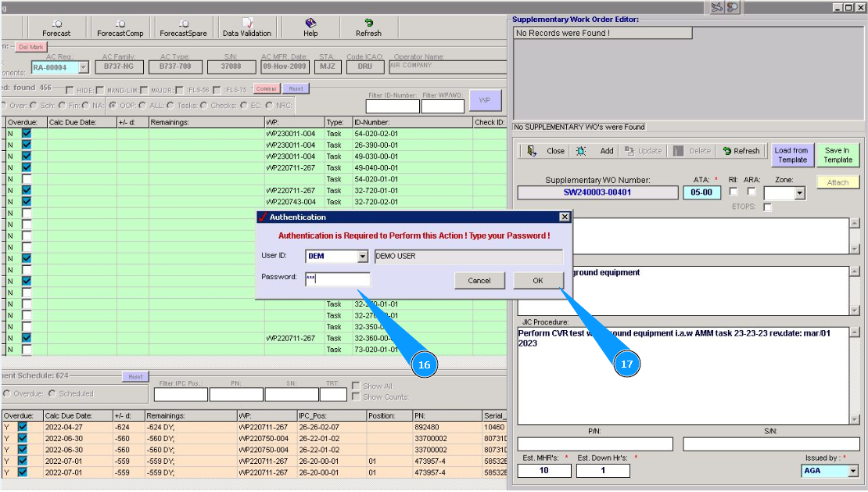Click Refresh in the Supplementary editor toolbar
This screenshot has height=492, width=868.
tap(741, 151)
